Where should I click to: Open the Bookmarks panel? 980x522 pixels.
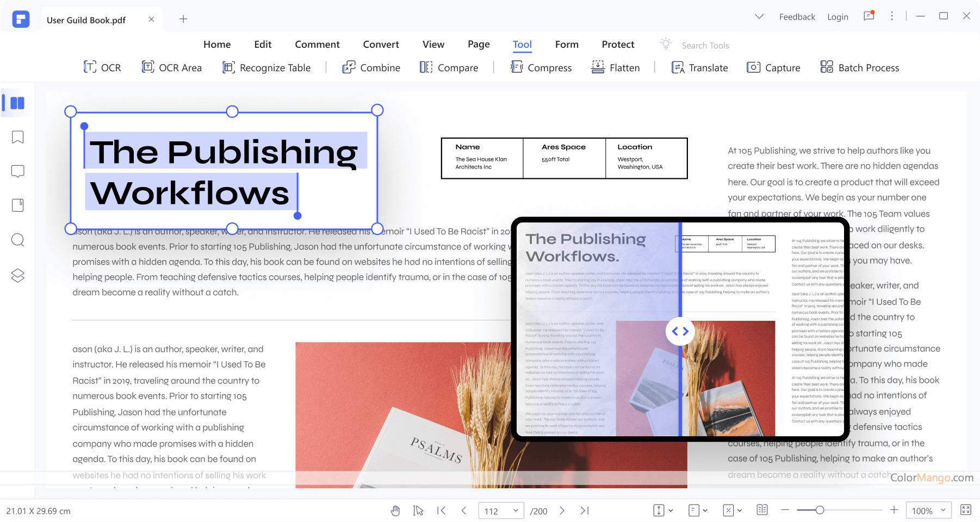(17, 137)
